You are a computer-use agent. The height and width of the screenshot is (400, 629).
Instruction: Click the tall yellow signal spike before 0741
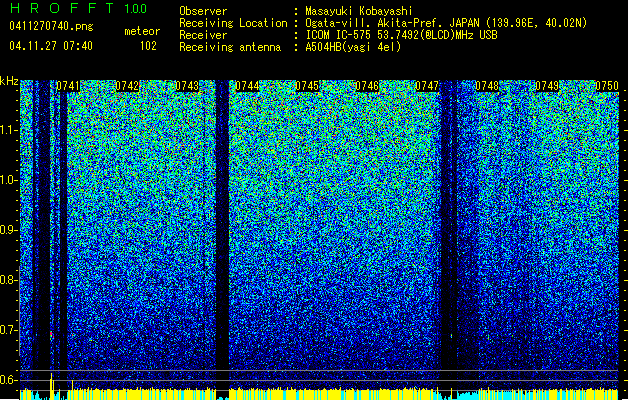point(51,386)
